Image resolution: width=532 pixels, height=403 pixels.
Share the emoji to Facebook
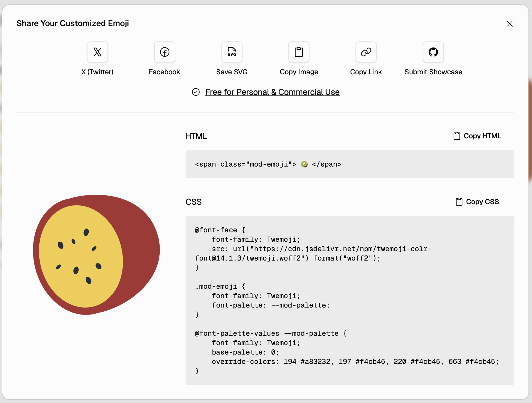[164, 52]
